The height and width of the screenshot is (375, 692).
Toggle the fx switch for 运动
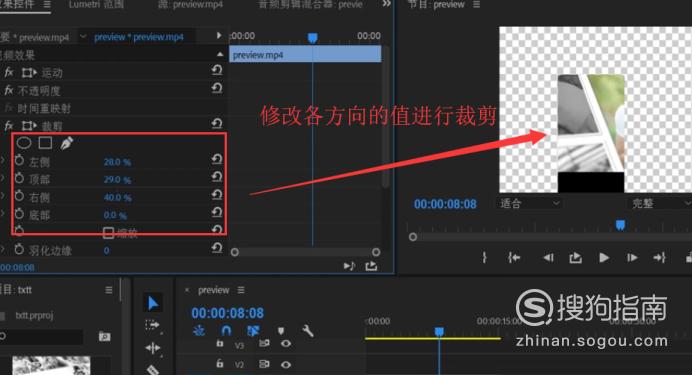tap(9, 72)
